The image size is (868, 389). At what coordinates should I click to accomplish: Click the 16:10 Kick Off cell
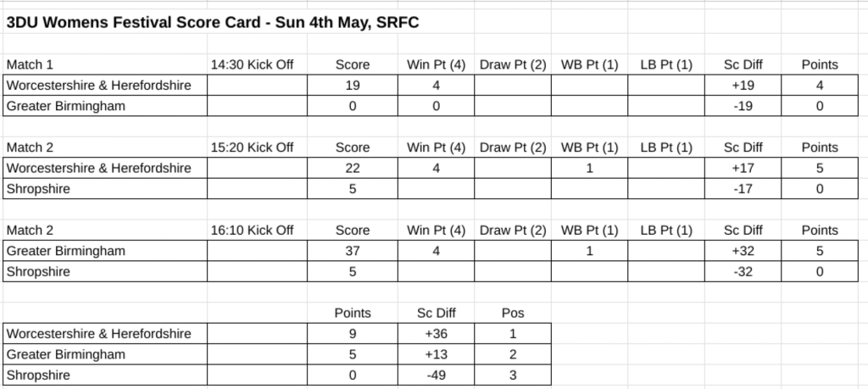[x=257, y=231]
